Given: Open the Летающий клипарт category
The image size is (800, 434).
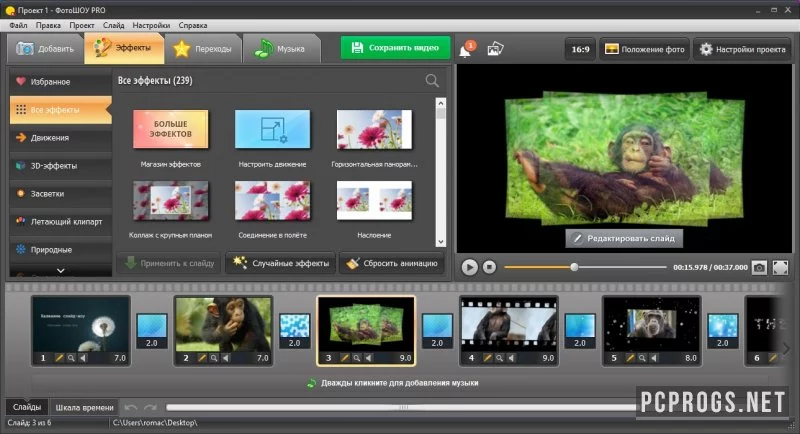Looking at the screenshot, I should pyautogui.click(x=61, y=222).
